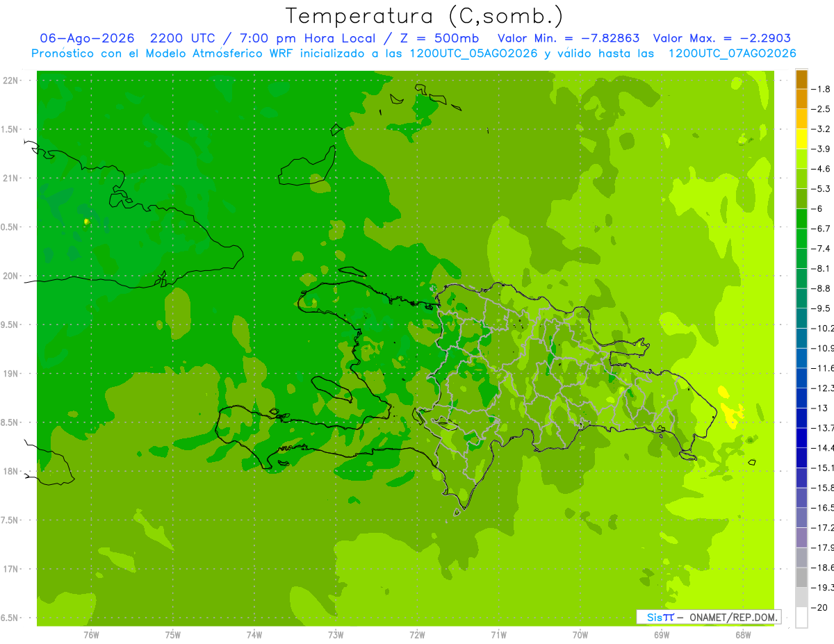
Task: Click the "-7.4" colorbar value
Action: (x=821, y=248)
